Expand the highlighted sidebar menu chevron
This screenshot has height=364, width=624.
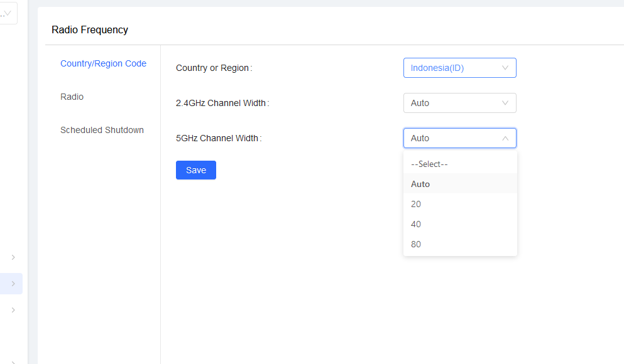[x=13, y=284]
